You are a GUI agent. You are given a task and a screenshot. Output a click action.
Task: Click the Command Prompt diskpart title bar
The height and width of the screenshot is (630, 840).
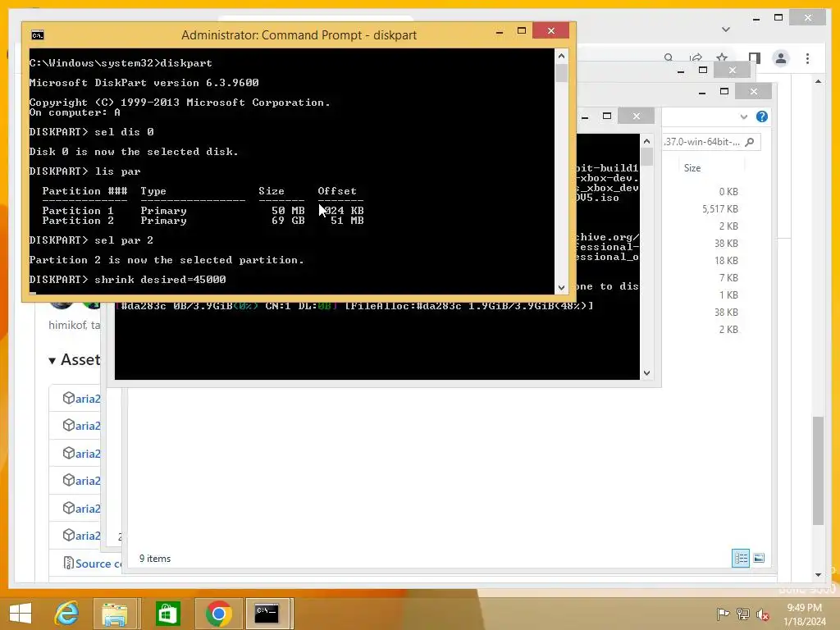(299, 35)
